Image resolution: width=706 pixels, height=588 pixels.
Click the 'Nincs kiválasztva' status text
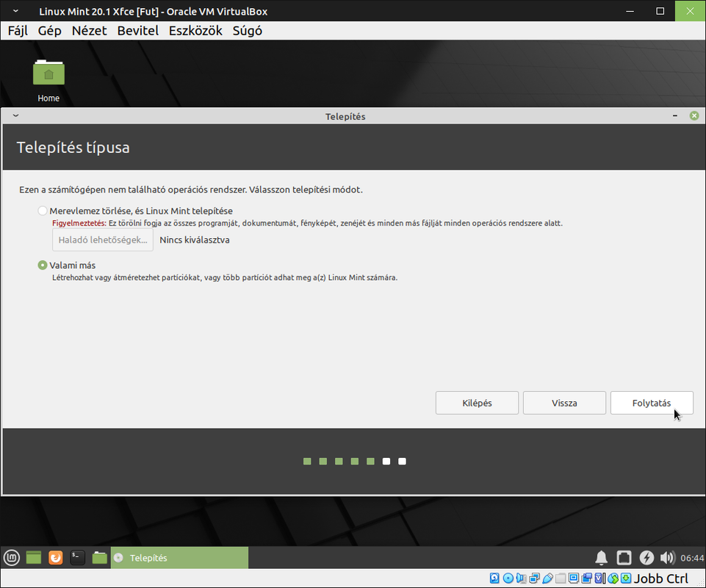[x=195, y=240]
